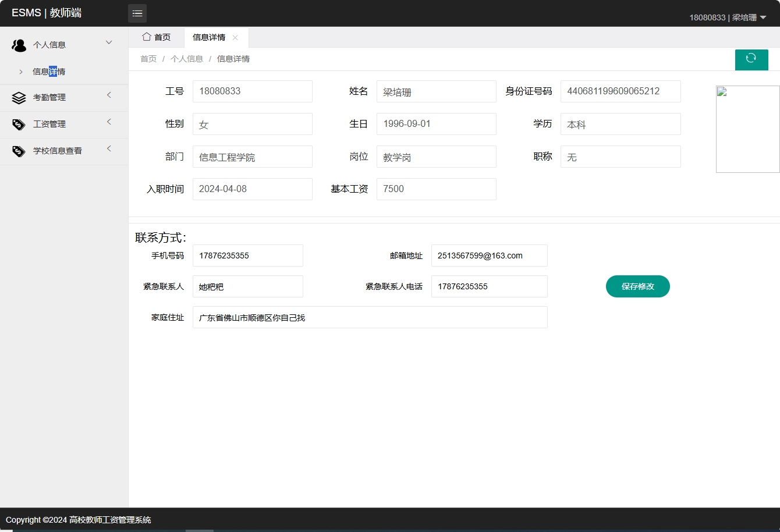Click the teal refresh icon button

pos(751,59)
